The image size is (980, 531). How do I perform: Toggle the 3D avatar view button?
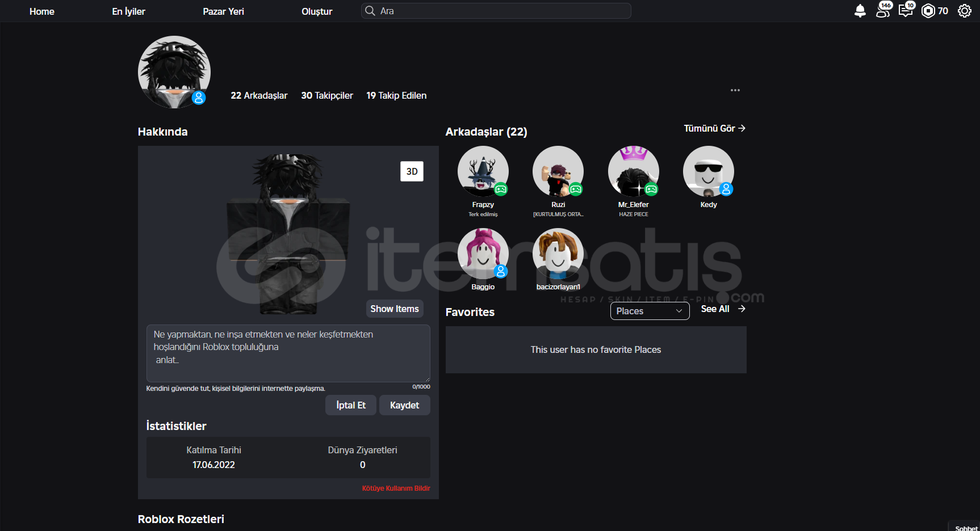pos(412,171)
